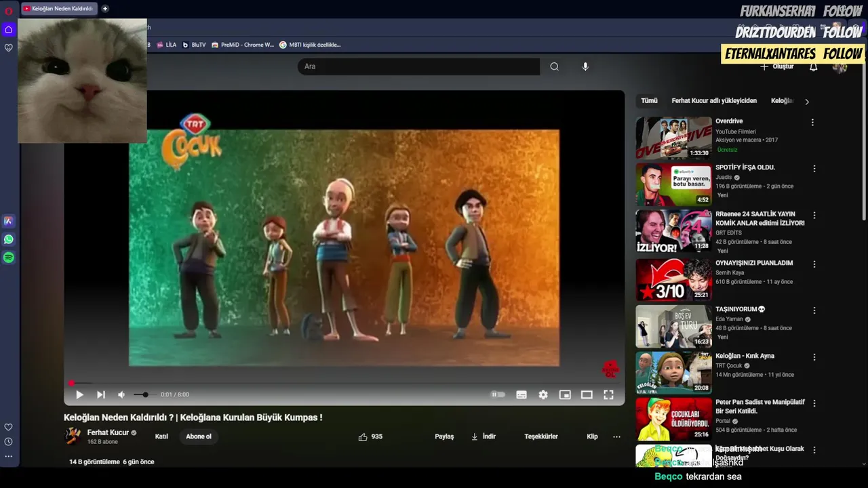
Task: Open the Overdrive movie thumbnail
Action: coord(673,138)
